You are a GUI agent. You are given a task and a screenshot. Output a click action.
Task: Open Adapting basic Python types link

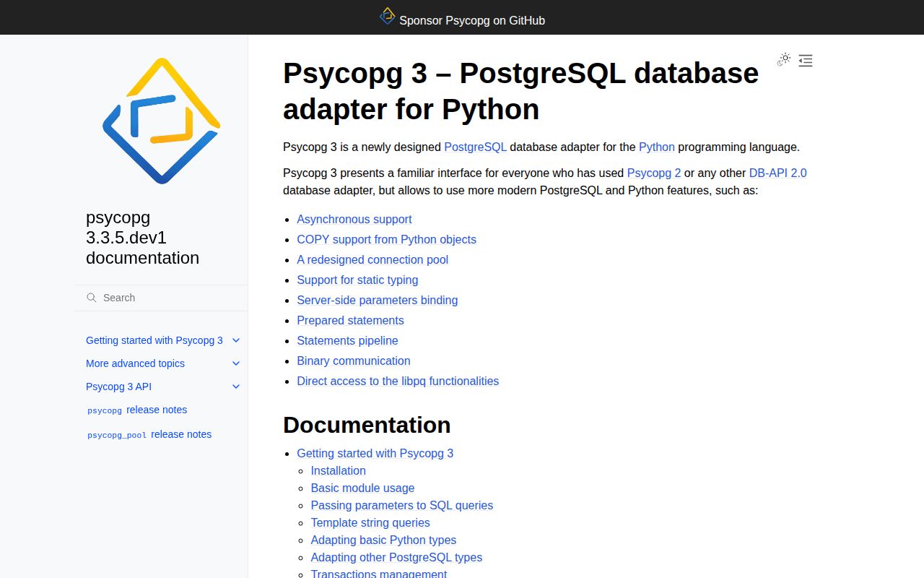383,540
